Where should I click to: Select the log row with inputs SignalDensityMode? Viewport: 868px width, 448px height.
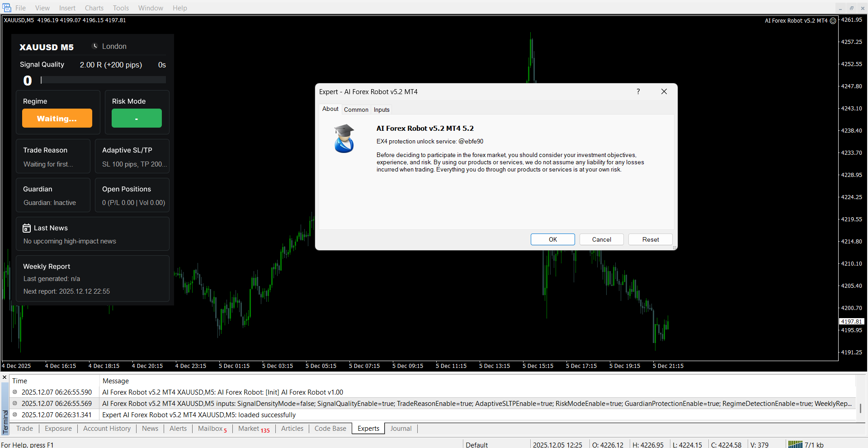(x=433, y=404)
